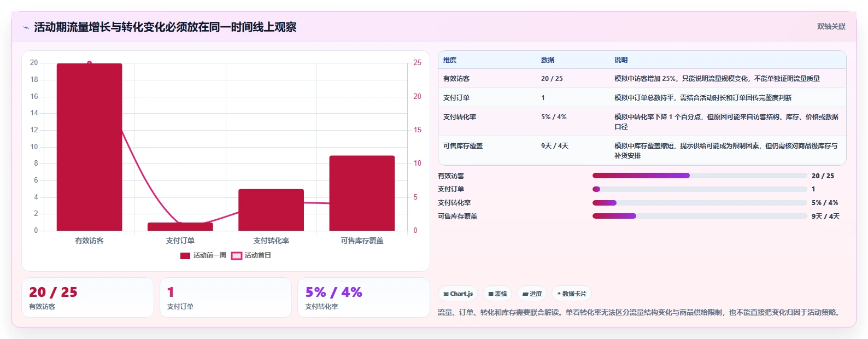This screenshot has width=868, height=339.
Task: Click the 支付订单 bar in the chart
Action: point(180,226)
